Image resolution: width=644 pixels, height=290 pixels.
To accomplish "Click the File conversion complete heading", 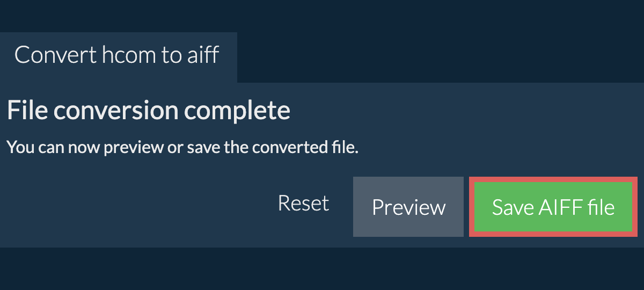I will point(149,111).
